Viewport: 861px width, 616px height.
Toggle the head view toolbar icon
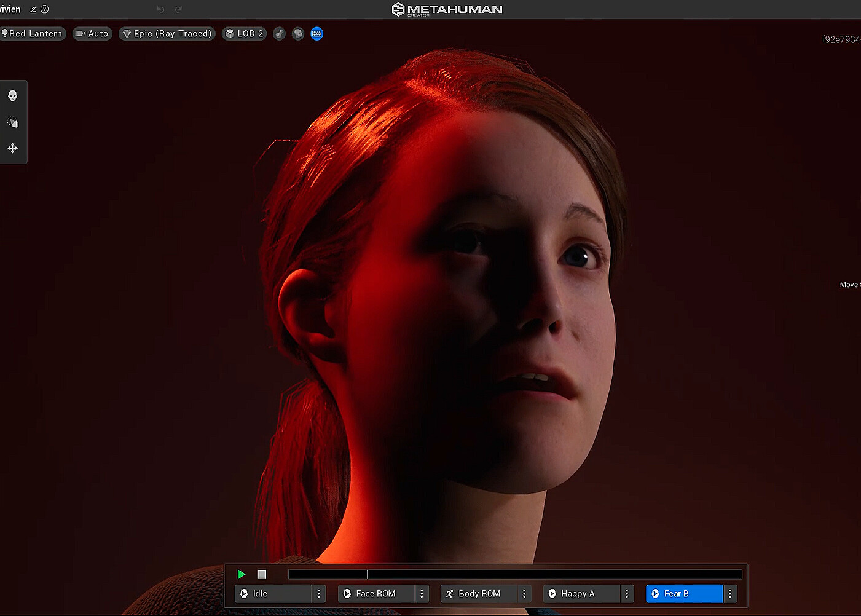pos(298,34)
